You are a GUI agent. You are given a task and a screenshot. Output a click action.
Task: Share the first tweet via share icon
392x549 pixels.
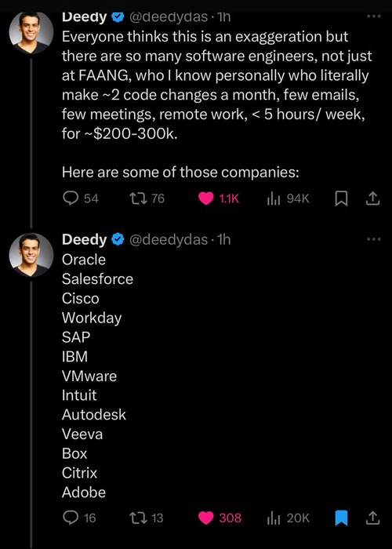pos(372,198)
